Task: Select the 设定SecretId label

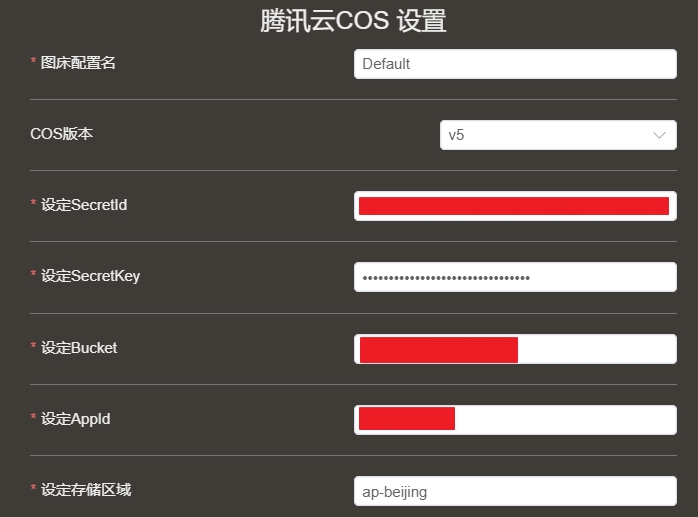Action: pos(84,205)
